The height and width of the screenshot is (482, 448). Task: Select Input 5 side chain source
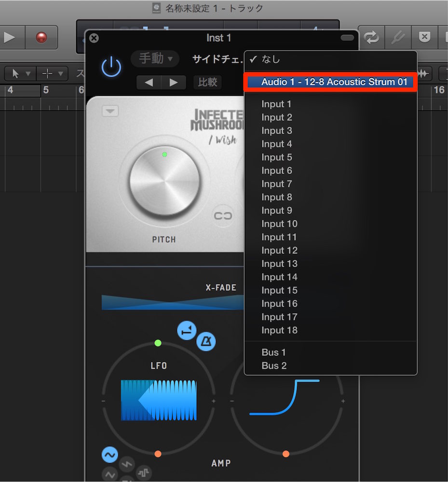tap(330, 157)
